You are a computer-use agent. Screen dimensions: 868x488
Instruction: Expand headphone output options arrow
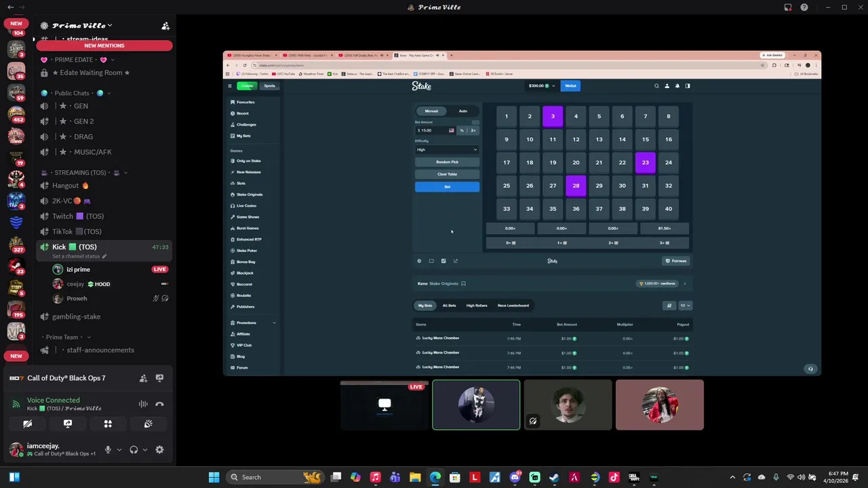click(x=144, y=449)
